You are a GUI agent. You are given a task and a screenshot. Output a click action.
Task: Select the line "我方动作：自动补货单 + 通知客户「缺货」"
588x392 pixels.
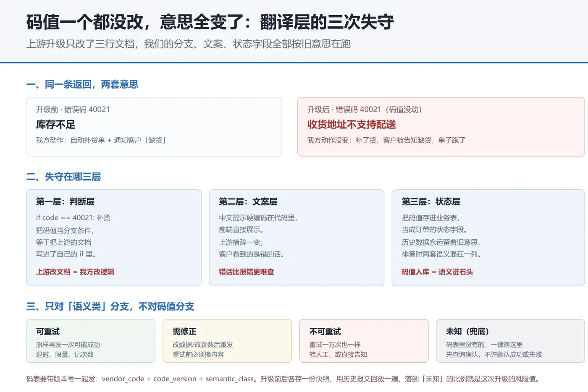click(x=101, y=140)
